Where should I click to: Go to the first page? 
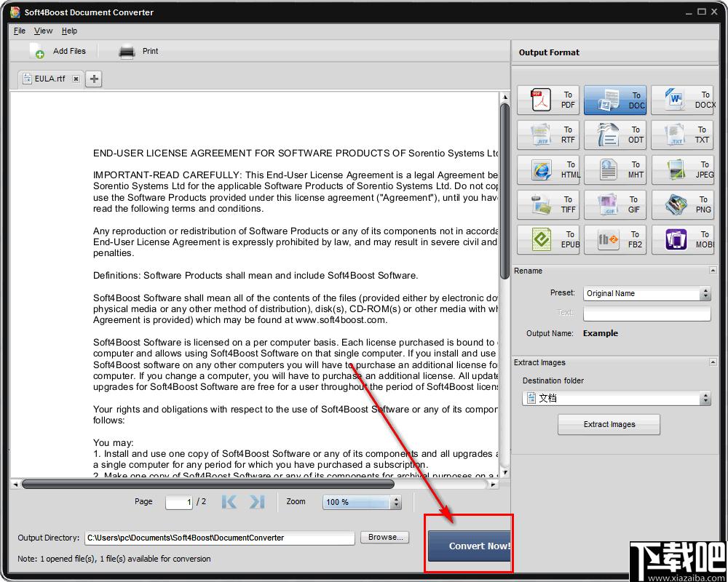(229, 502)
